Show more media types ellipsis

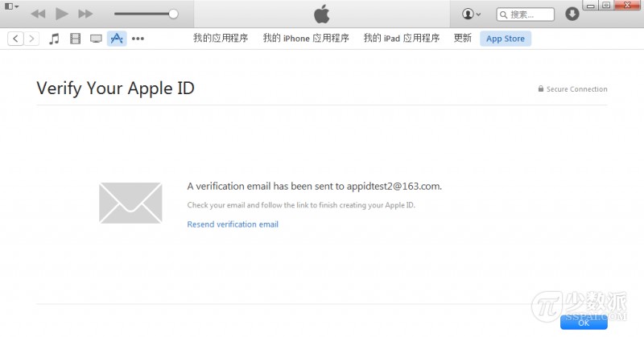[138, 39]
